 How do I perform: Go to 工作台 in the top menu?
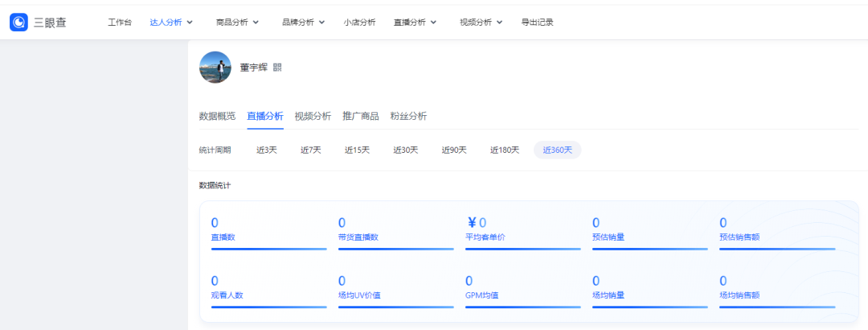pos(120,23)
